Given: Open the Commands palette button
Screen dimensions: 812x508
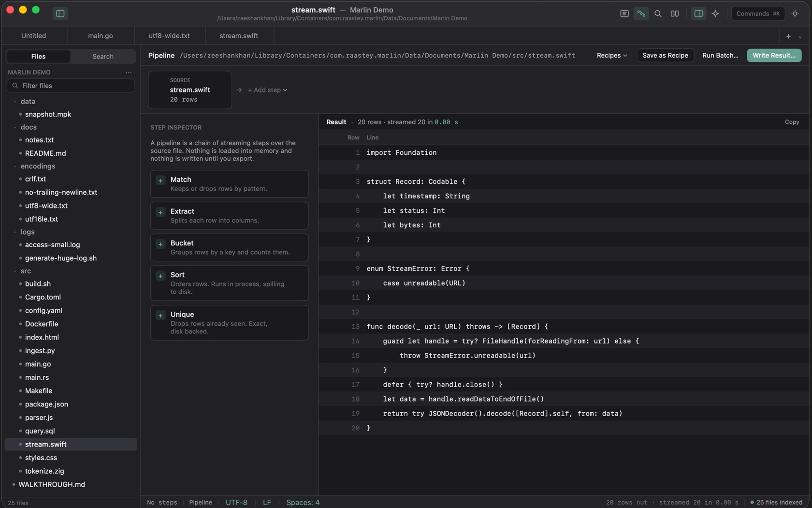Looking at the screenshot, I should pyautogui.click(x=758, y=14).
